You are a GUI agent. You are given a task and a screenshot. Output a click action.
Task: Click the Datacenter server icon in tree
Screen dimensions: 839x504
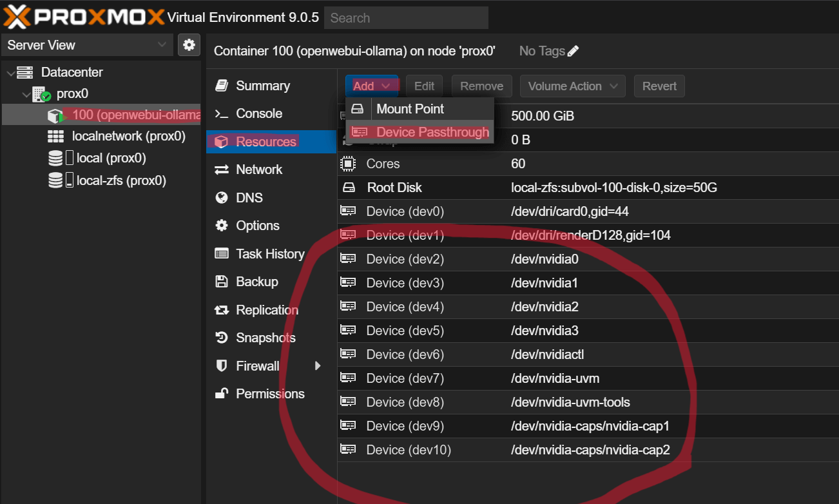click(x=25, y=72)
